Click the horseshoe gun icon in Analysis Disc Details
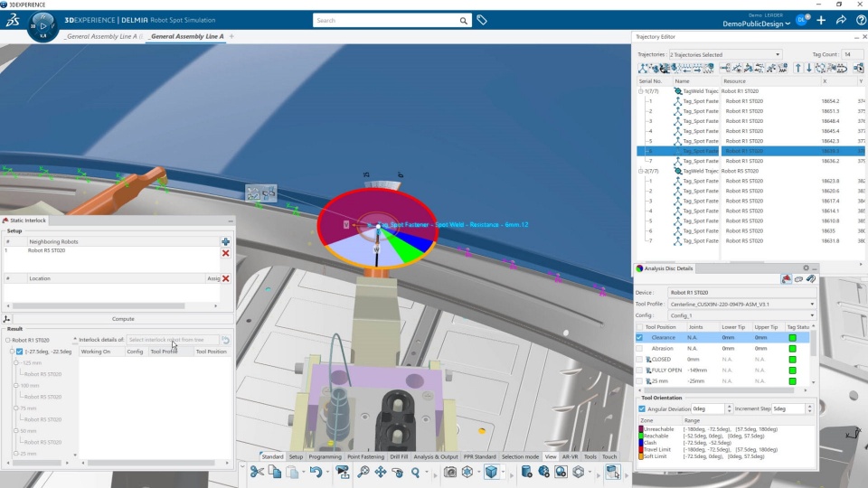The height and width of the screenshot is (488, 868). point(811,279)
